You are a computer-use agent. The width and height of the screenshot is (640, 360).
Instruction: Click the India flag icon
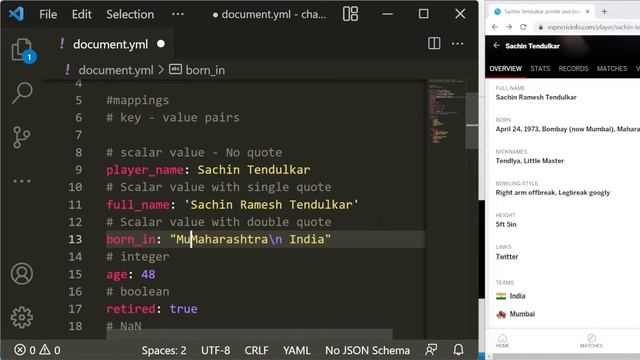click(x=501, y=296)
